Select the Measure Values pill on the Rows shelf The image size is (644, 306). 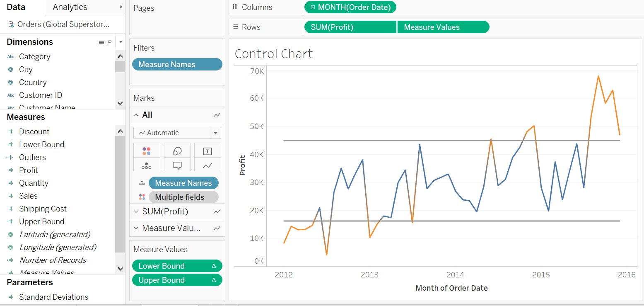pos(443,27)
